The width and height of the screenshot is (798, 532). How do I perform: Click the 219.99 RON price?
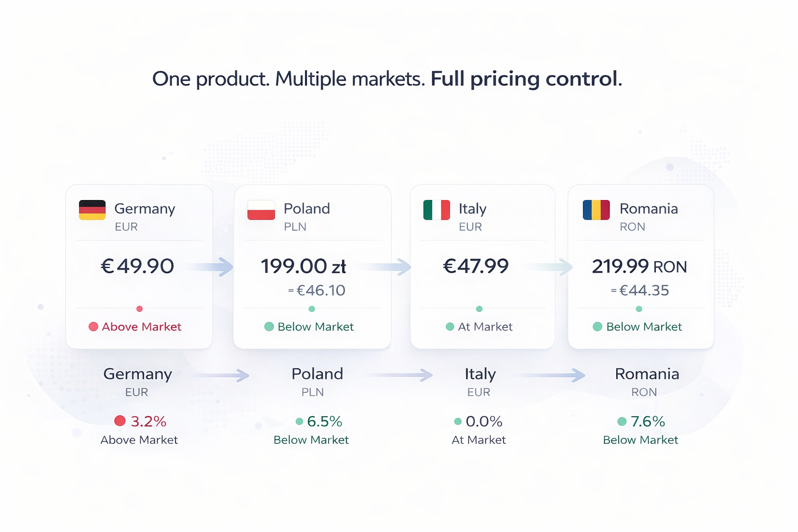click(x=640, y=267)
